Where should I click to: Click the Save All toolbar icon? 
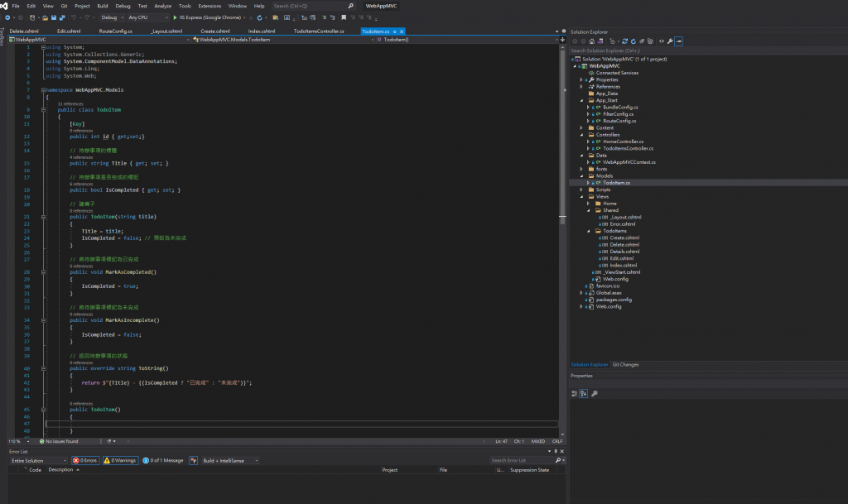pyautogui.click(x=63, y=17)
